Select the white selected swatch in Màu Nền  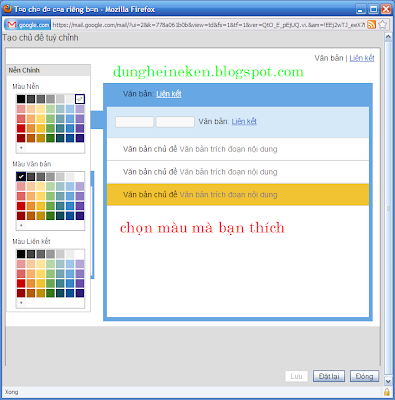pyautogui.click(x=80, y=99)
